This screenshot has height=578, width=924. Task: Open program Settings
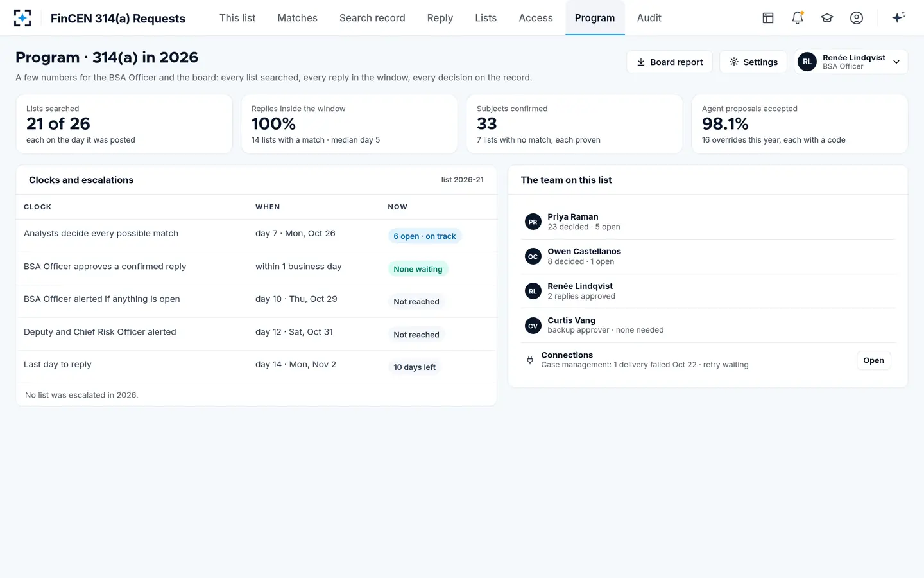pos(753,62)
